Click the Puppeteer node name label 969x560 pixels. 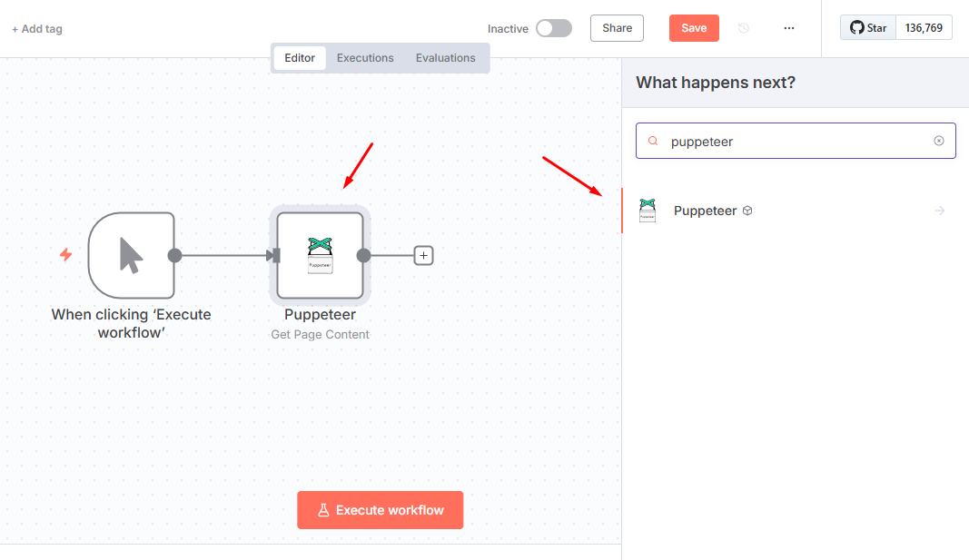[320, 314]
